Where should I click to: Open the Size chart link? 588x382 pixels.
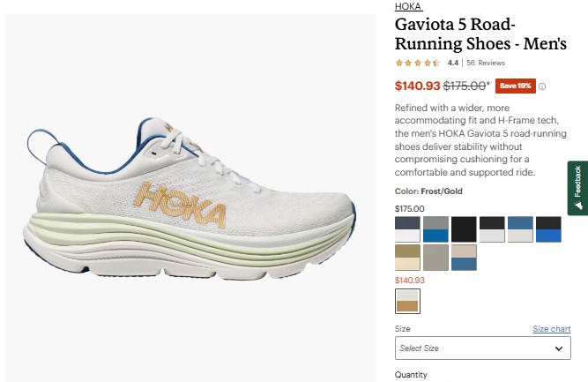click(552, 329)
